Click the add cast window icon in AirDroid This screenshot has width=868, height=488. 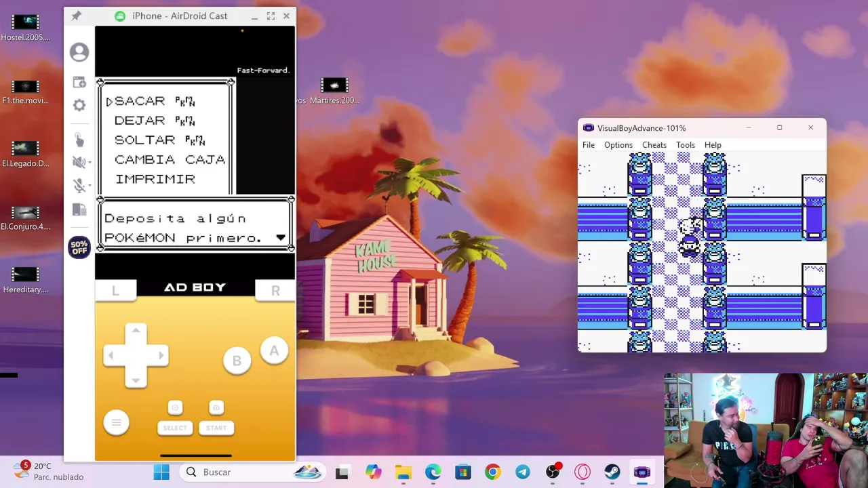pos(79,82)
